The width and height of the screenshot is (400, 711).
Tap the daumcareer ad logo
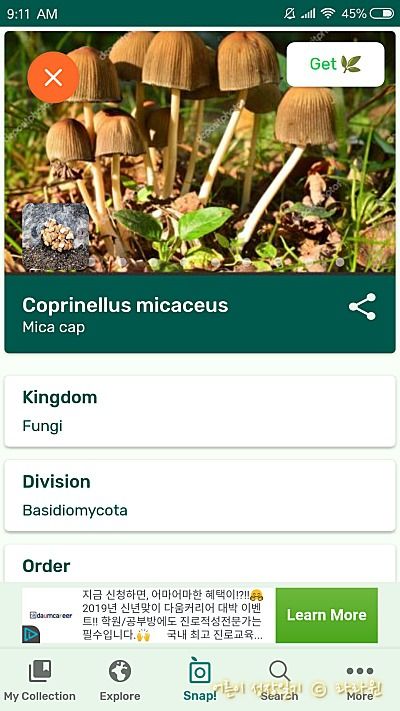[51, 615]
